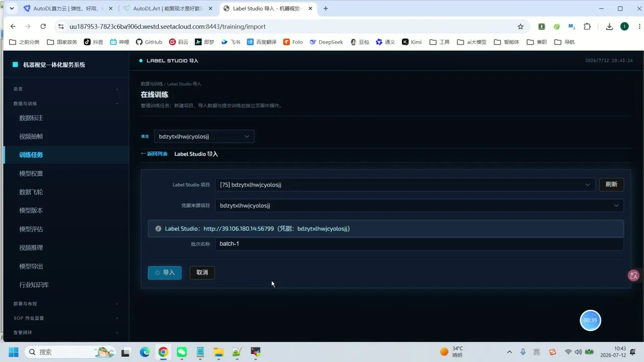This screenshot has width=644, height=362.
Task: Expand the 项目 project dropdown
Action: (204, 136)
